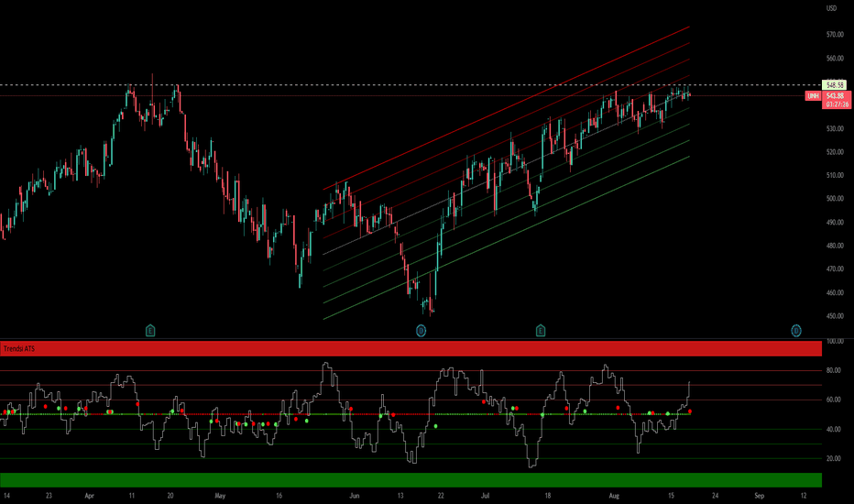Image resolution: width=854 pixels, height=504 pixels.
Task: Click the 560.00 price scale label
Action: (x=835, y=59)
